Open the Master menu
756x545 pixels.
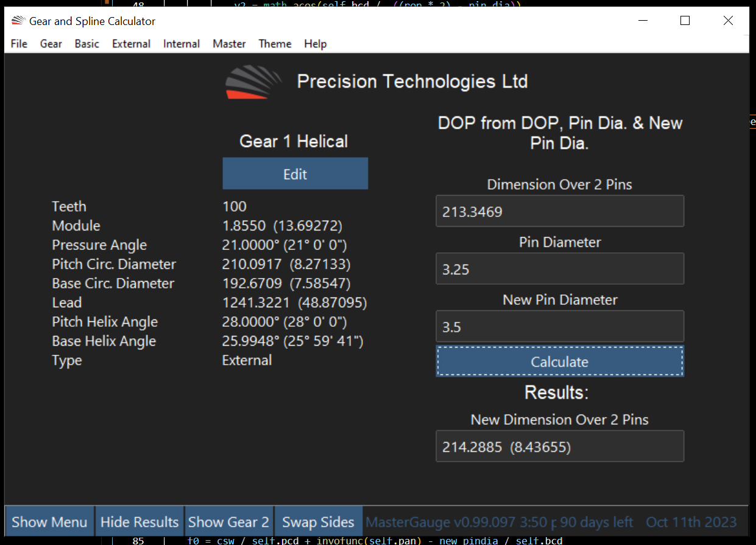click(229, 43)
